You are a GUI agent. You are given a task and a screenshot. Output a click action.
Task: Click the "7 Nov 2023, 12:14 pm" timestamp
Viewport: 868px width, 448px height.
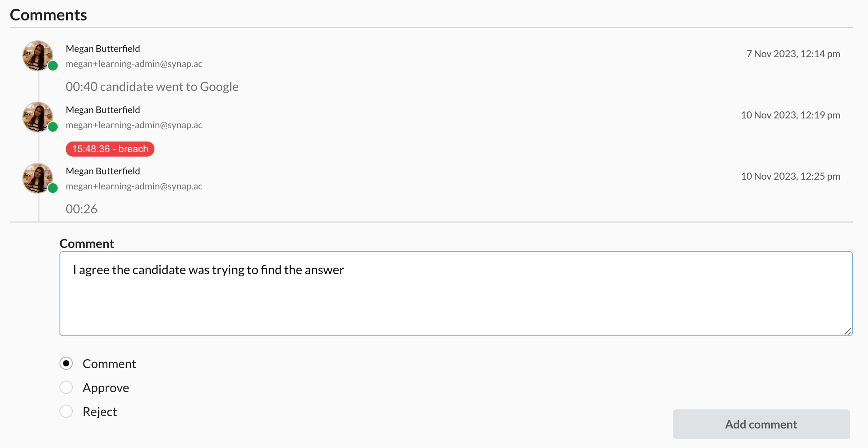coord(793,54)
